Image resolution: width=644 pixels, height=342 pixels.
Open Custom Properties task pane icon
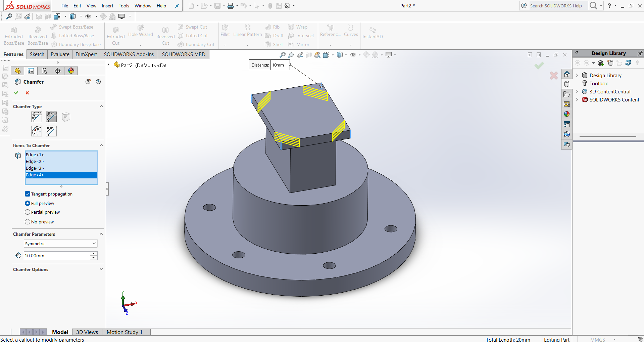tap(567, 125)
